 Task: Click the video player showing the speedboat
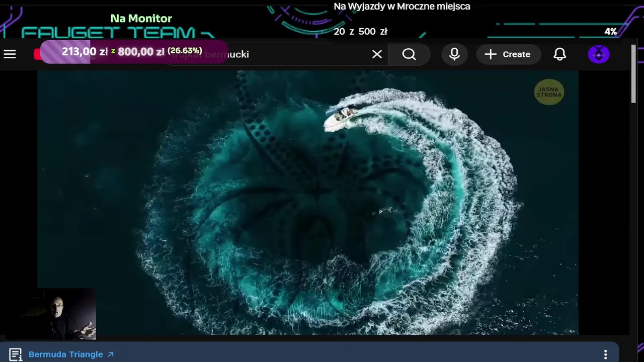point(308,202)
